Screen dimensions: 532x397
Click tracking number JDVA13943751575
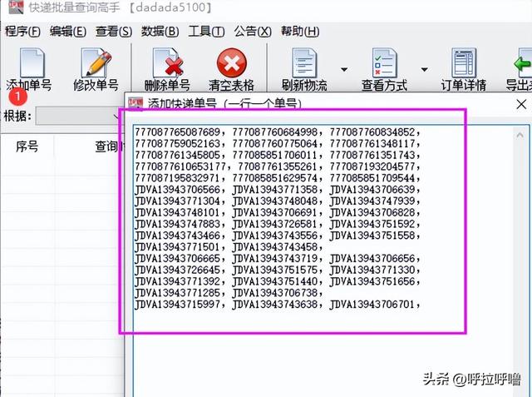275,270
